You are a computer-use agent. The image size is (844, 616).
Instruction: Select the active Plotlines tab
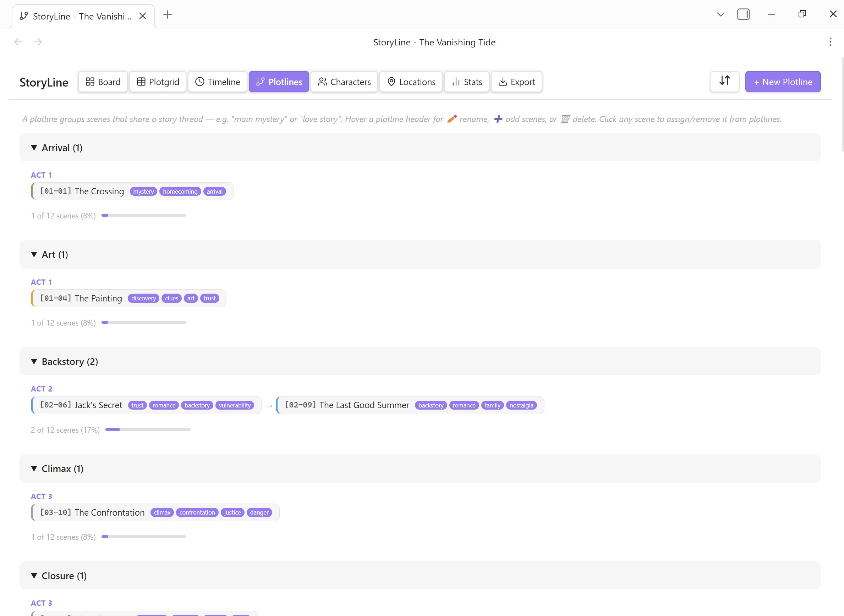coord(279,82)
